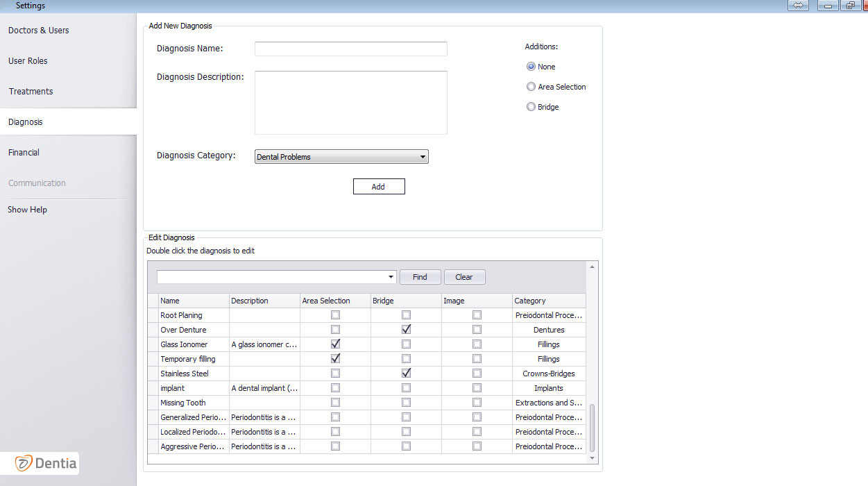Uncheck Area Selection for Glass Ionomer
The height and width of the screenshot is (486, 868).
335,344
